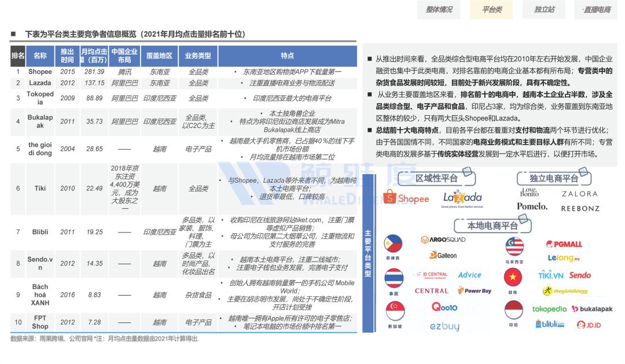This screenshot has width=625, height=364.
Task: Click the 排名 column header
Action: tap(18, 56)
